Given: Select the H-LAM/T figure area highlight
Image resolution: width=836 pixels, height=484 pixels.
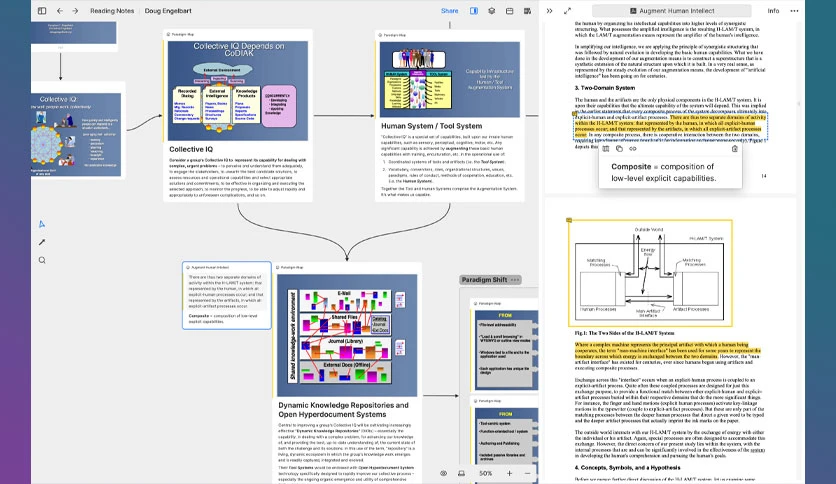Looking at the screenshot, I should tap(650, 272).
